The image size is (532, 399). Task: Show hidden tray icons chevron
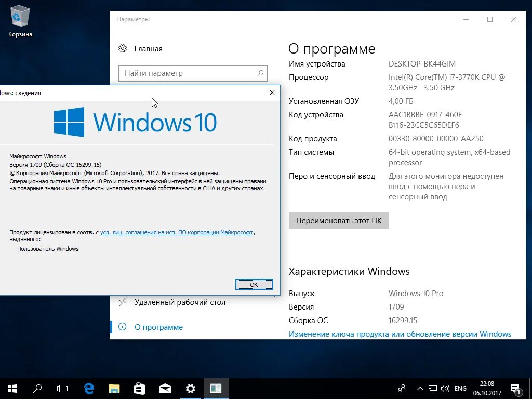[x=420, y=389]
